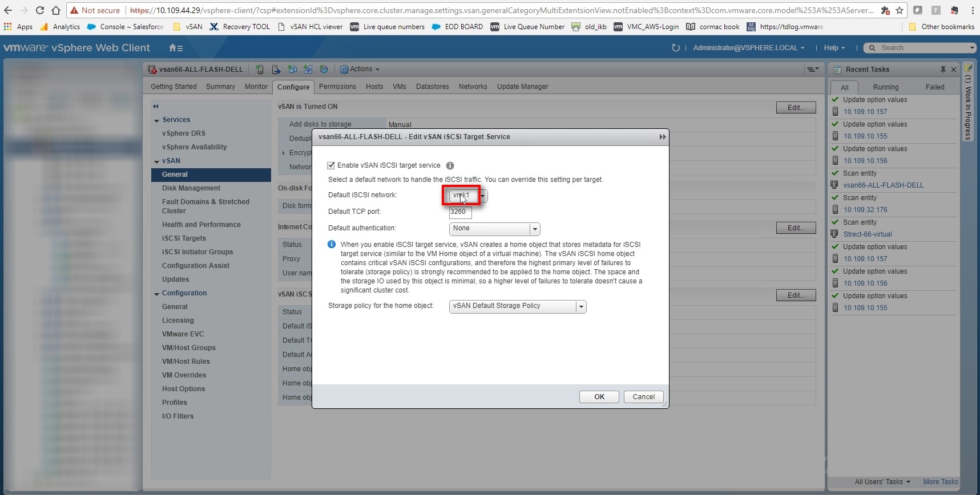The width and height of the screenshot is (980, 495).
Task: Click the Default TCP port field
Action: point(460,212)
